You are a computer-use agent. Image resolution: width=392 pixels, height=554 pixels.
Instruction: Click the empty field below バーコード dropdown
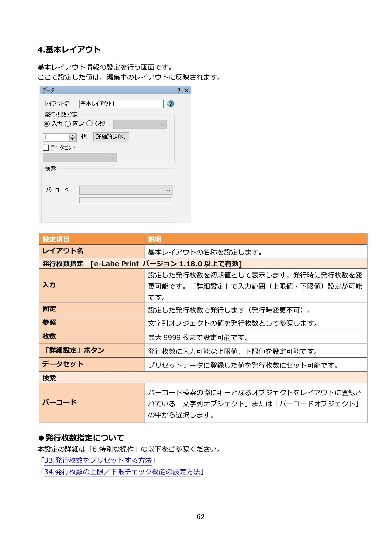(126, 201)
